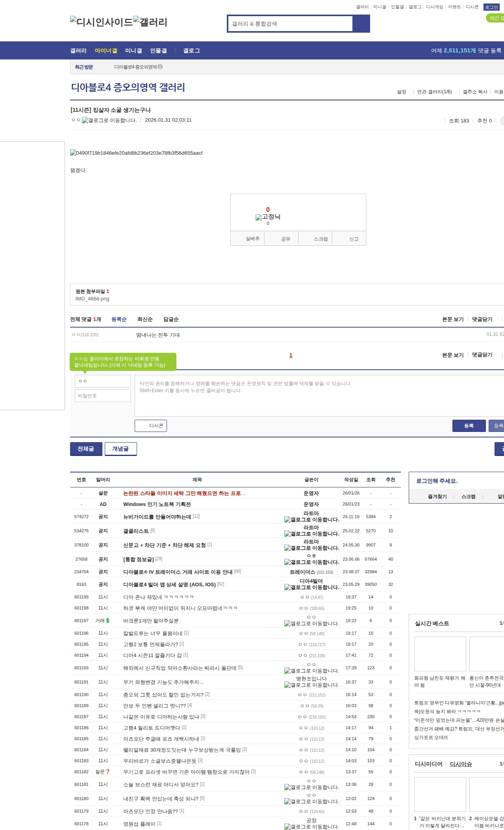The image size is (504, 830).
Task: Expand the 연관 갤러리(1/6) list
Action: click(434, 92)
